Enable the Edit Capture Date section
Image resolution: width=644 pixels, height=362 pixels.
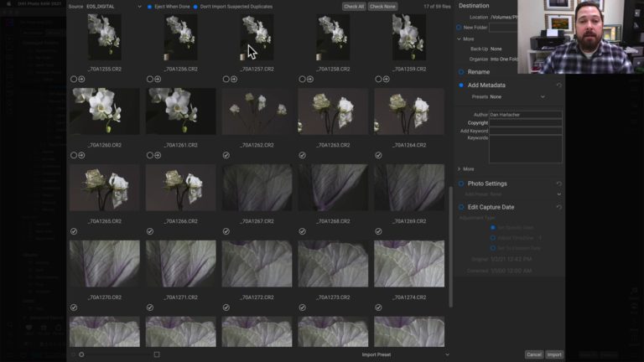(461, 207)
